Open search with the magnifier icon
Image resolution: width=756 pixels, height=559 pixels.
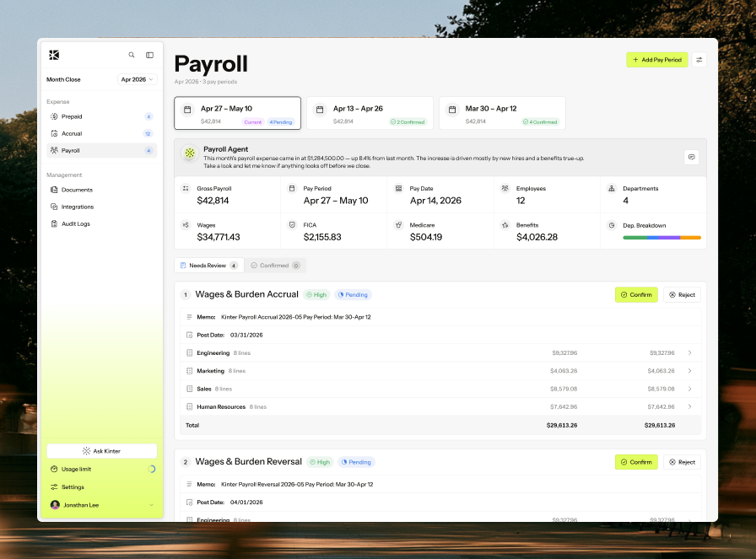[x=131, y=55]
